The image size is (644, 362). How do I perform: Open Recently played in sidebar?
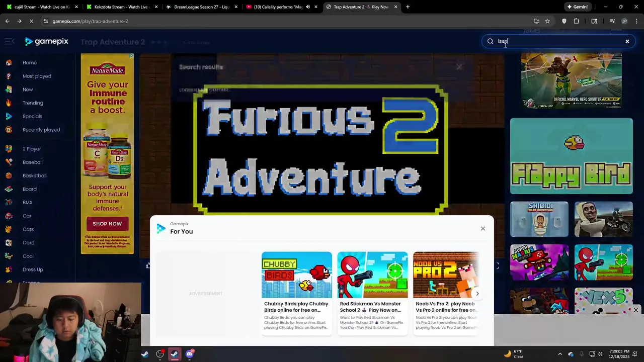click(x=41, y=130)
